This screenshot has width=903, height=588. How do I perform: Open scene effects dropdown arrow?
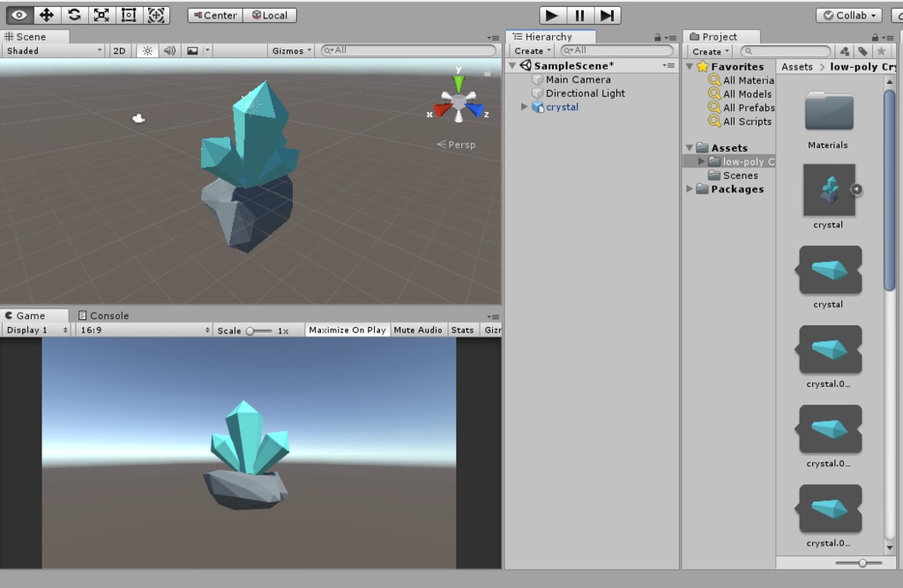click(207, 50)
